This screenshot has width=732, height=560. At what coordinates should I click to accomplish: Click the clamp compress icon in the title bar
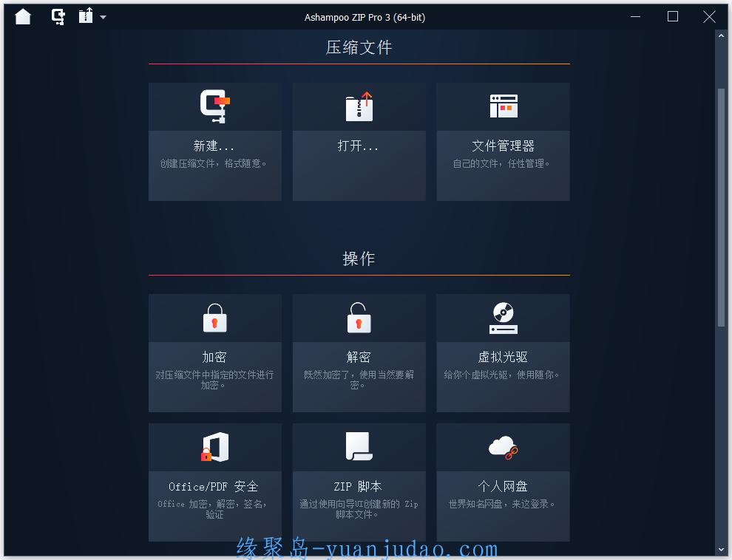click(x=58, y=17)
